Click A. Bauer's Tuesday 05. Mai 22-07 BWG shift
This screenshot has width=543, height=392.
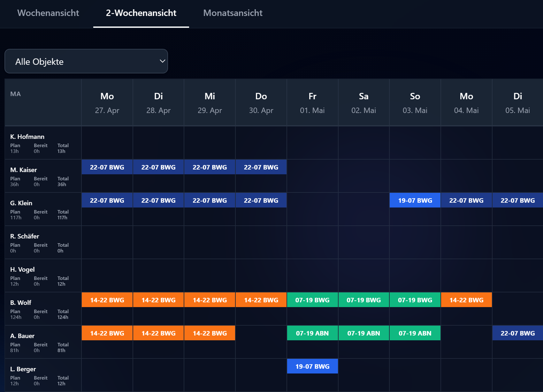click(517, 333)
